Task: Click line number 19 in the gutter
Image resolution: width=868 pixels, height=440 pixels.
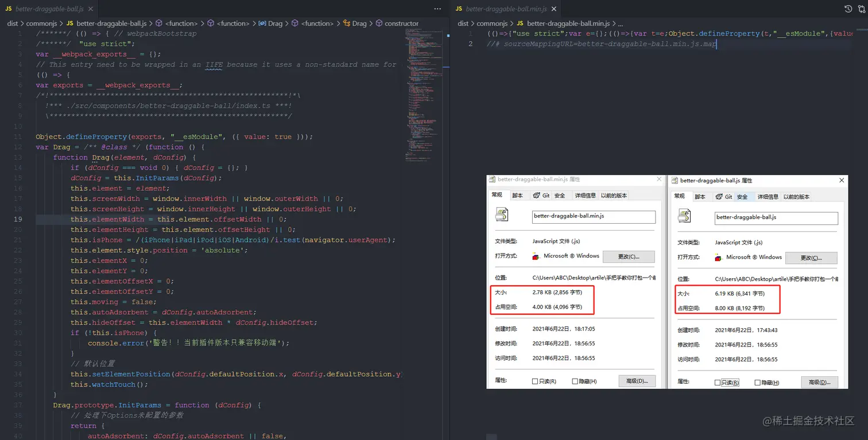Action: tap(18, 219)
